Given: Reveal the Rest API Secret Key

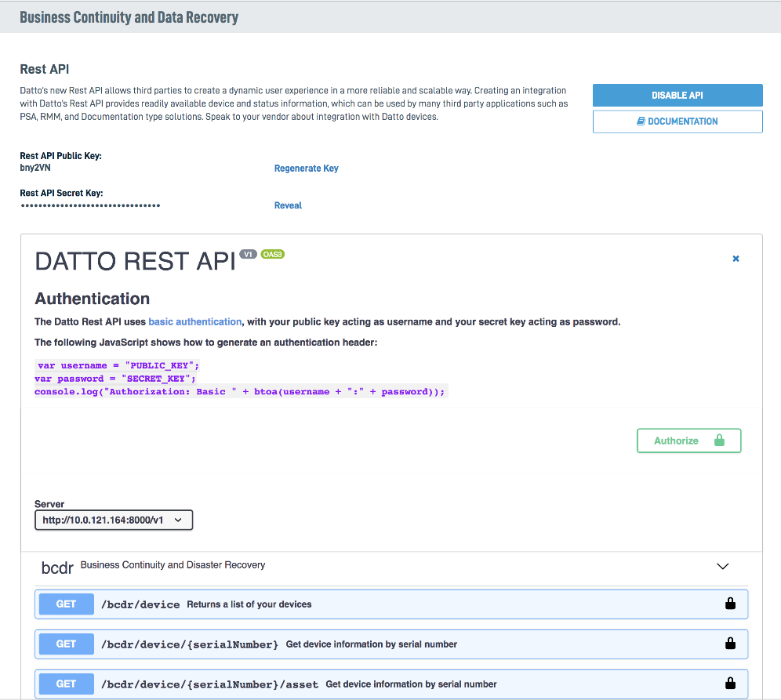Looking at the screenshot, I should [288, 205].
